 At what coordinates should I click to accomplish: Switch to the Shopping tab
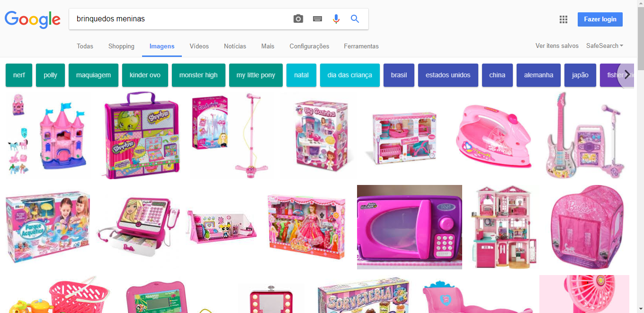click(x=121, y=46)
